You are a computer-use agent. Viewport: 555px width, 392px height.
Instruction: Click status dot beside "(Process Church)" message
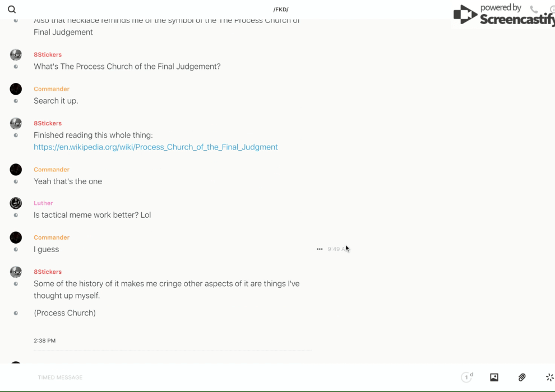point(16,313)
